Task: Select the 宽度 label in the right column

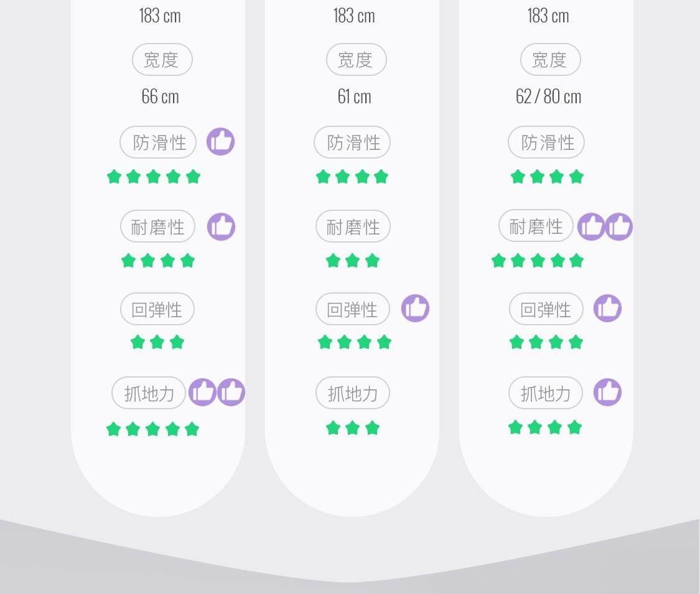Action: (x=550, y=60)
